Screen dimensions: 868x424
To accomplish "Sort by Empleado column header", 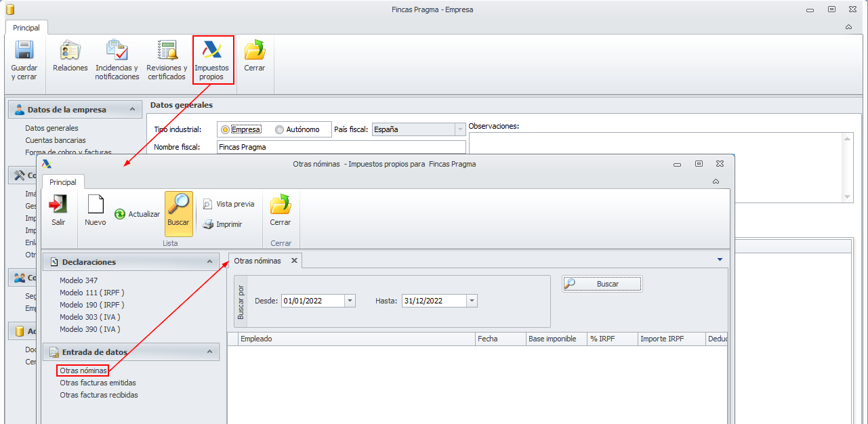I will tap(356, 339).
